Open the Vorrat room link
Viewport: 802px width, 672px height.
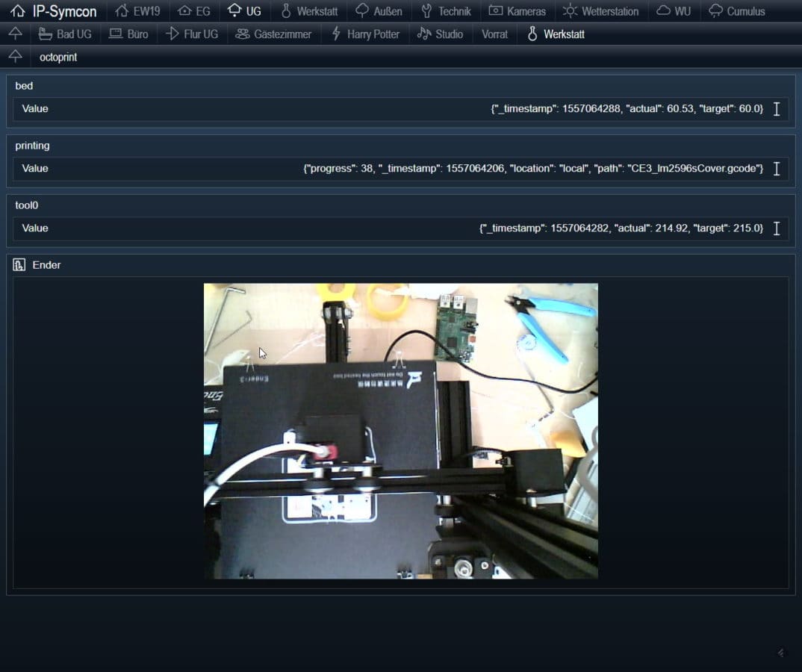coord(494,34)
